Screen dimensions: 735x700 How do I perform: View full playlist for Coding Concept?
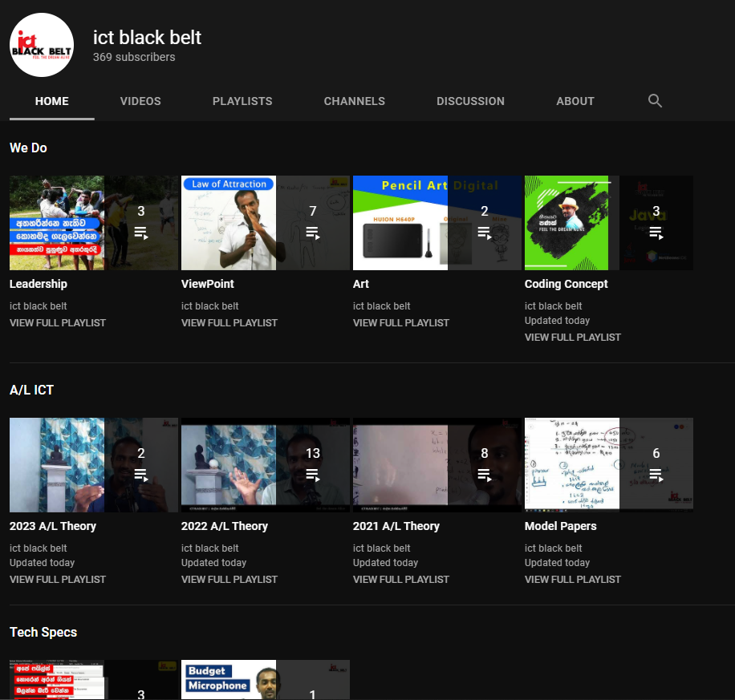[x=573, y=338]
